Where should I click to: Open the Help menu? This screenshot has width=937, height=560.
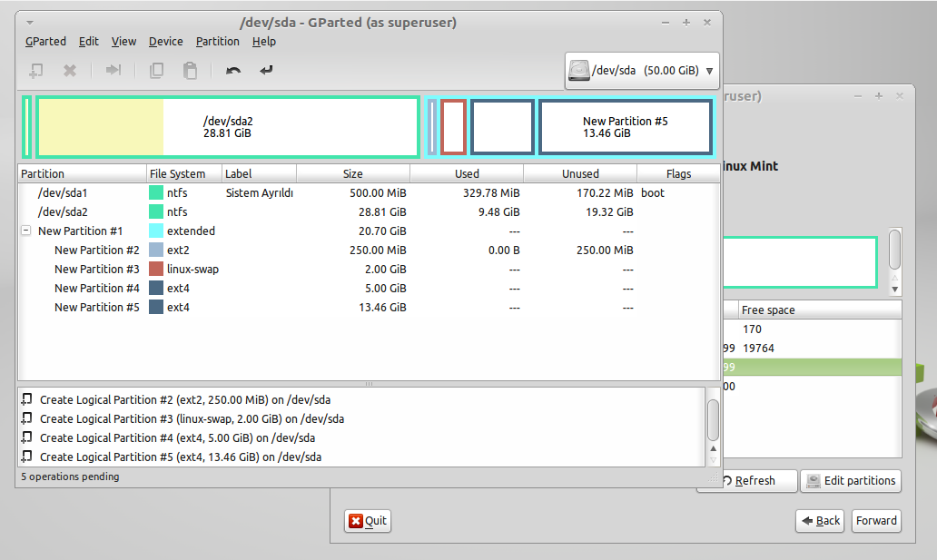click(263, 41)
